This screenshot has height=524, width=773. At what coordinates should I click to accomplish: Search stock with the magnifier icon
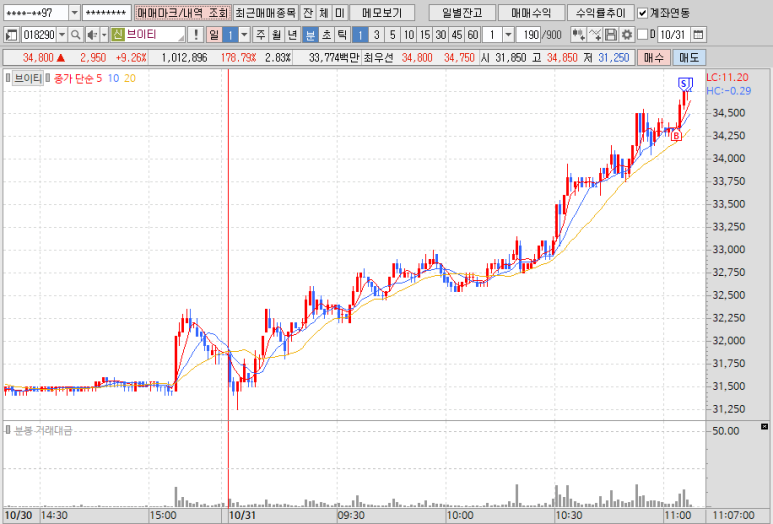tap(75, 35)
